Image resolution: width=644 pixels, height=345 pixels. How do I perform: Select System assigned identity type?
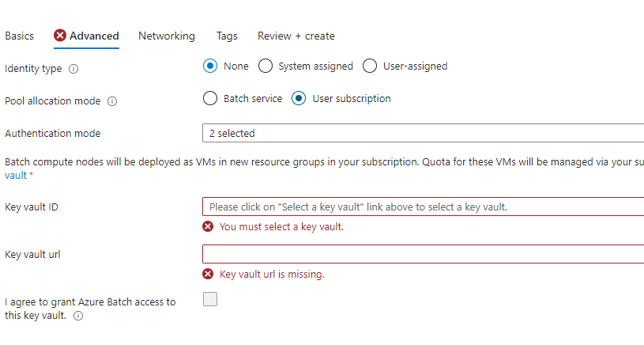pos(266,66)
